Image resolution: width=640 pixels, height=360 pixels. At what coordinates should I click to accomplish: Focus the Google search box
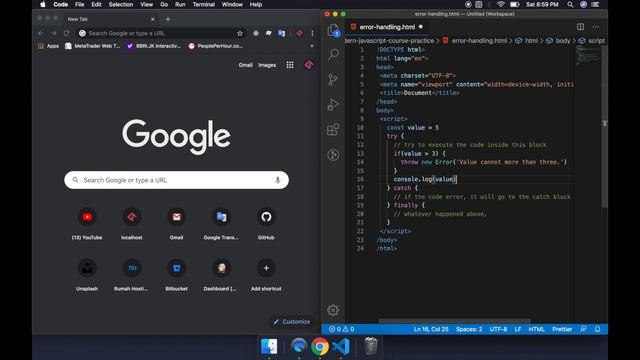176,180
